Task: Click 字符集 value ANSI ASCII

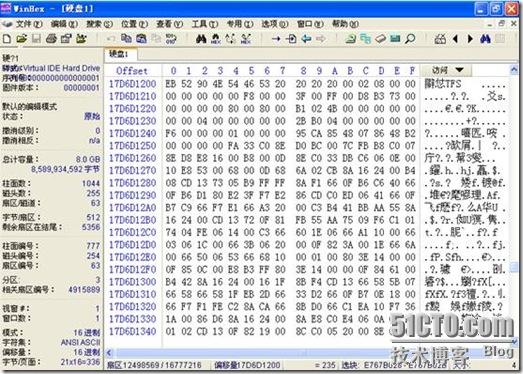Action: (x=80, y=342)
